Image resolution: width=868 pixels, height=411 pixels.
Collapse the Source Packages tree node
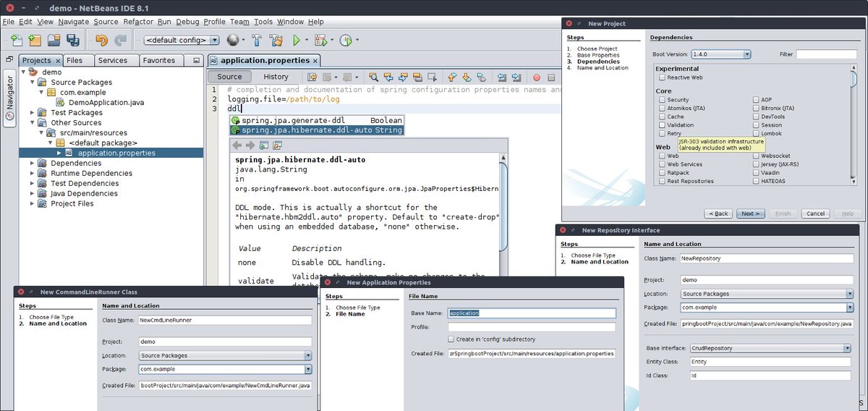(31, 82)
